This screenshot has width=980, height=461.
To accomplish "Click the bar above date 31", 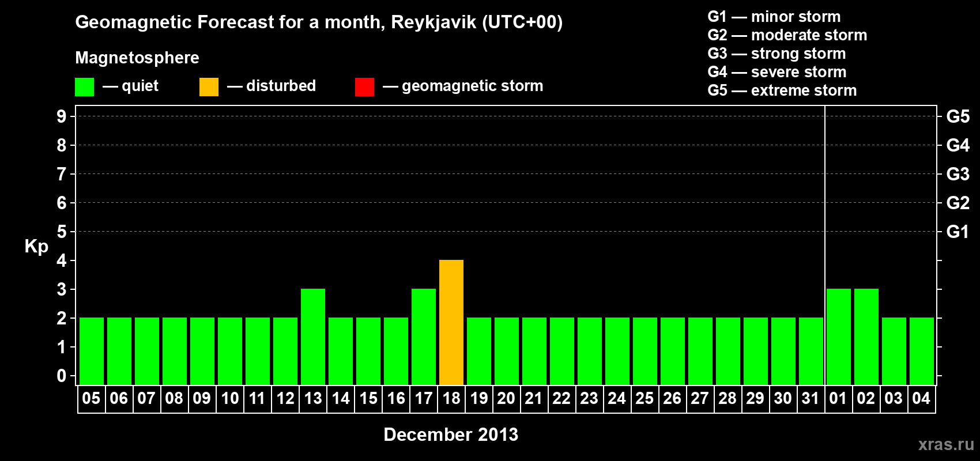I will pyautogui.click(x=811, y=352).
